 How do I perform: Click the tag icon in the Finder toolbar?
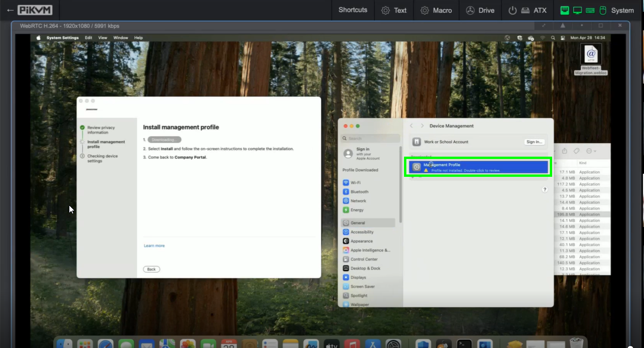coord(577,151)
